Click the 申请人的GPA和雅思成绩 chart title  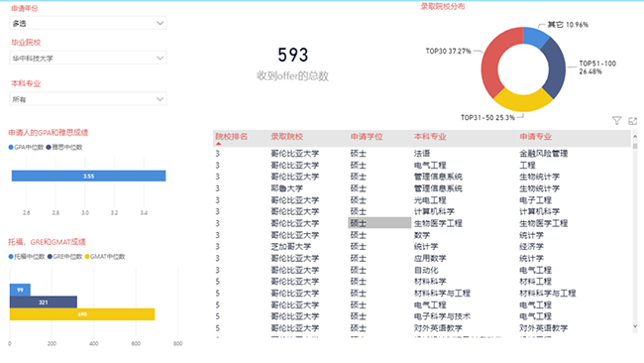(x=49, y=132)
